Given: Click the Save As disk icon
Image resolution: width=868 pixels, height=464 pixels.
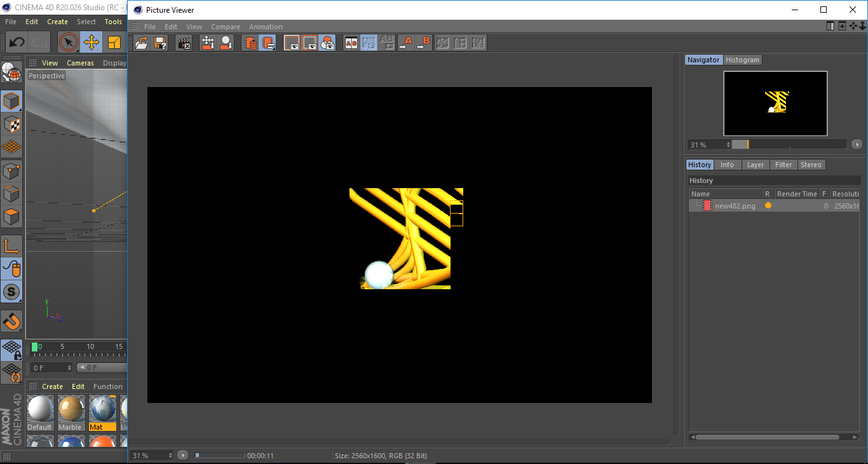Looking at the screenshot, I should point(161,43).
